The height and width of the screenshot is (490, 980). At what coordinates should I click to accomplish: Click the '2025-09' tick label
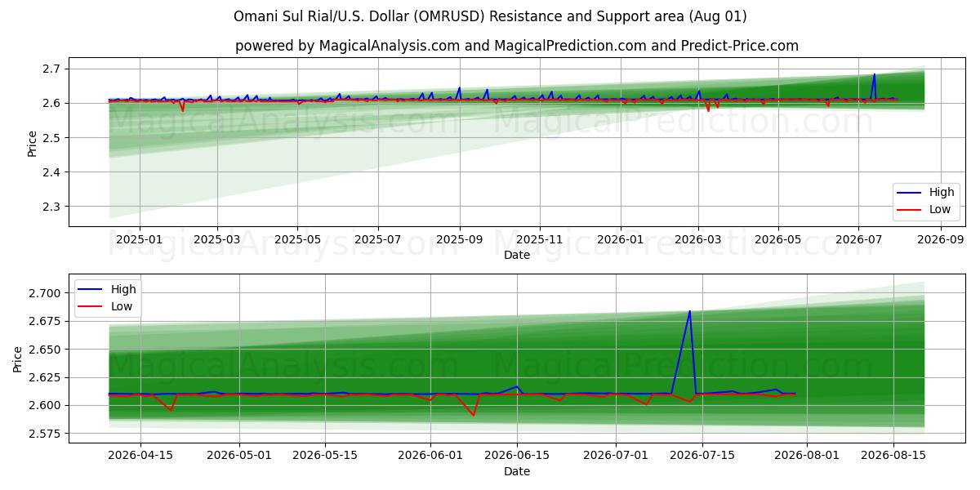point(459,239)
